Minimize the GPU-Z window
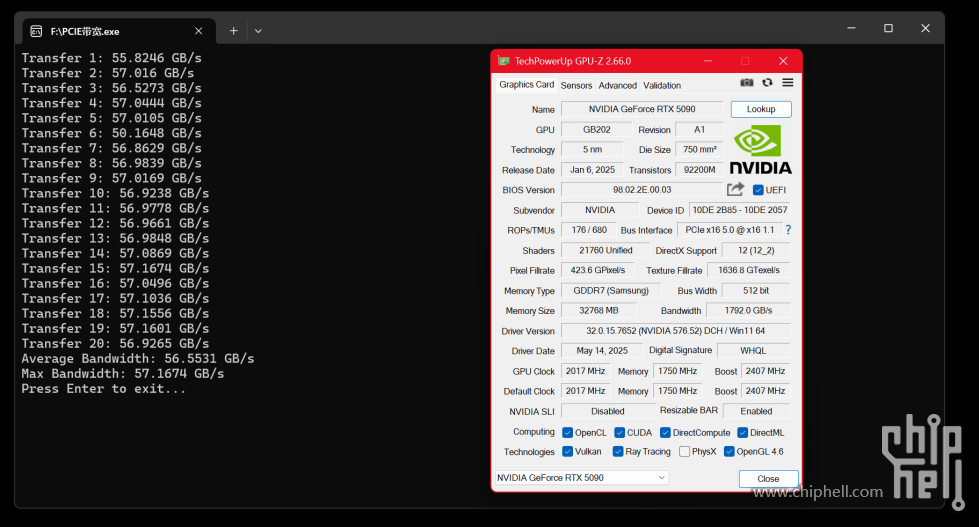979x527 pixels. click(708, 61)
